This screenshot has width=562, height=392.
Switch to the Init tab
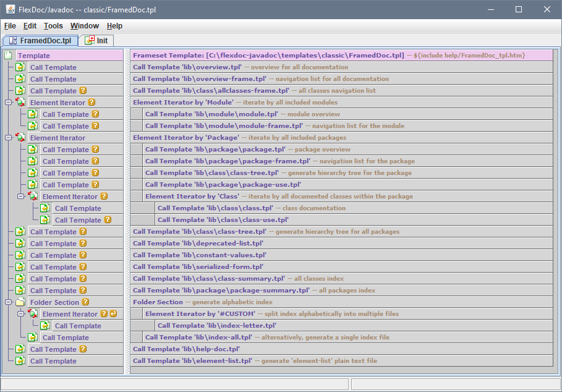[96, 40]
